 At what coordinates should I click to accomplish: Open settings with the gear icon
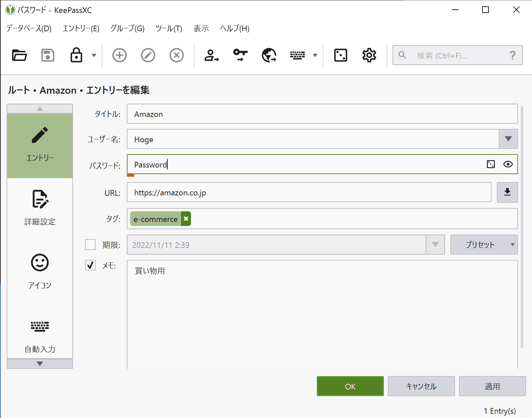click(x=369, y=55)
